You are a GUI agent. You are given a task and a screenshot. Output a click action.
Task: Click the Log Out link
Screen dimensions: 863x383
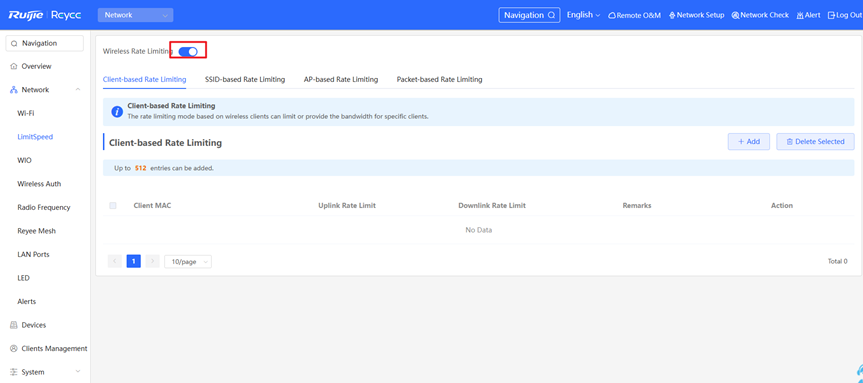coord(845,15)
